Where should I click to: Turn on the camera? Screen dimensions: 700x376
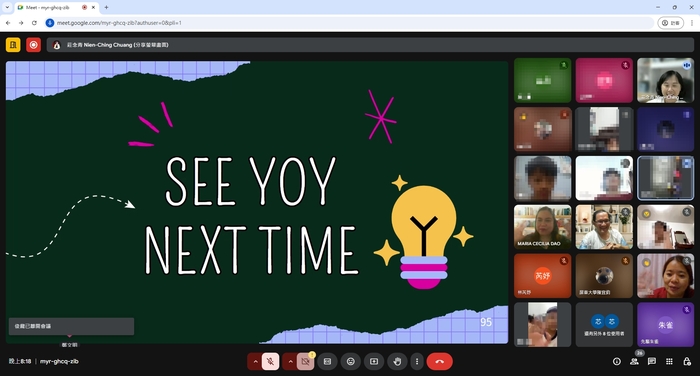pos(305,361)
